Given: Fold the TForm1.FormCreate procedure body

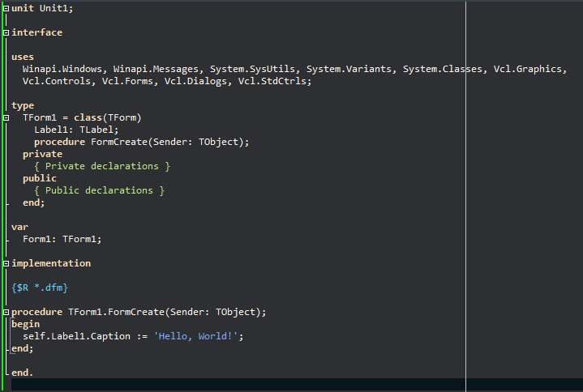Looking at the screenshot, I should pyautogui.click(x=6, y=312).
